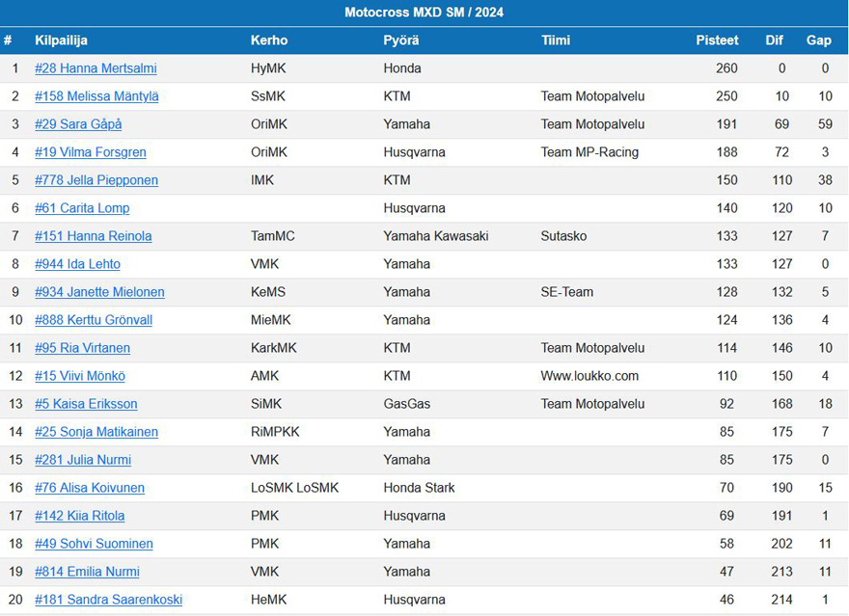Viewport: 849px width, 616px height.
Task: Open #158 Melissa Mäntylä profile link
Action: 96,96
